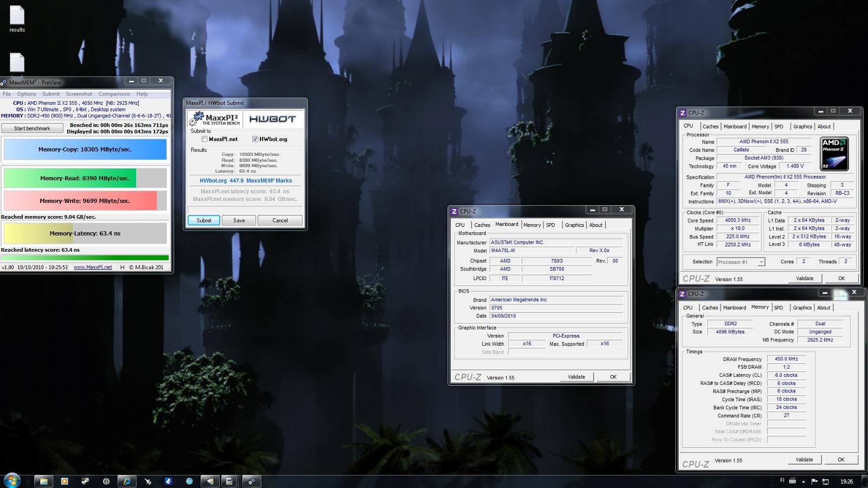The image size is (868, 488).
Task: Click the Memory-Write 9699 MByte/sec bar
Action: [x=85, y=201]
